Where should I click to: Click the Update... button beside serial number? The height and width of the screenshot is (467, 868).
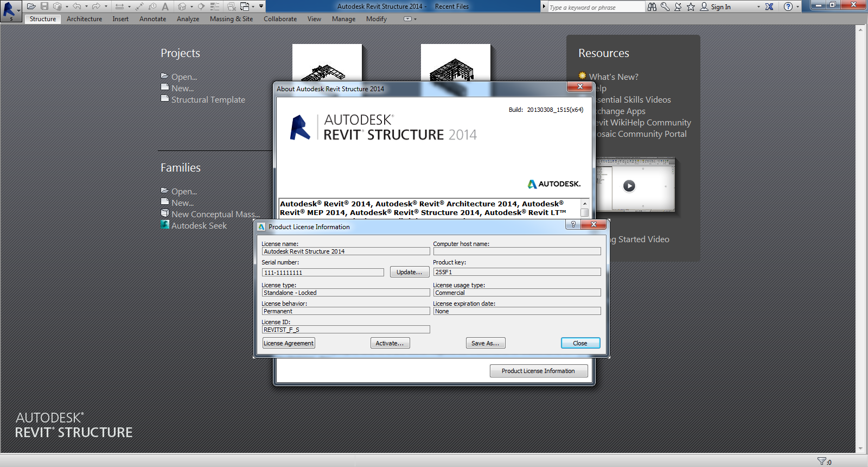click(x=410, y=272)
